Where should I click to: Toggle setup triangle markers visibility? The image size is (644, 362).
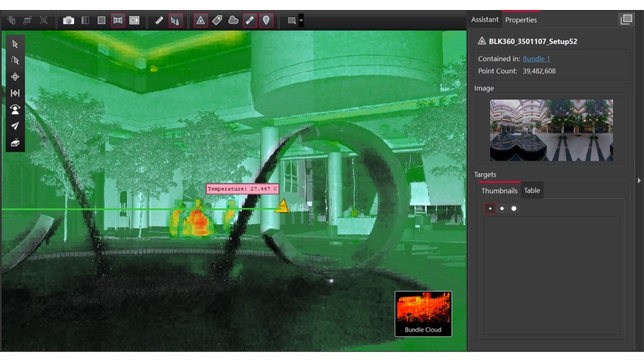coord(200,20)
